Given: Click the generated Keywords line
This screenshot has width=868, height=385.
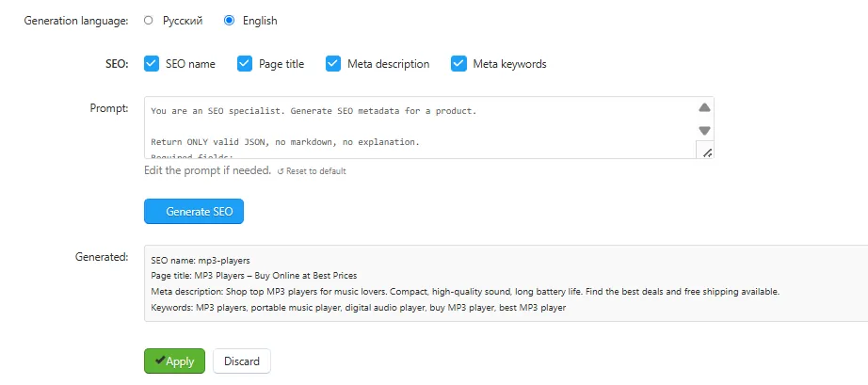Looking at the screenshot, I should [358, 307].
